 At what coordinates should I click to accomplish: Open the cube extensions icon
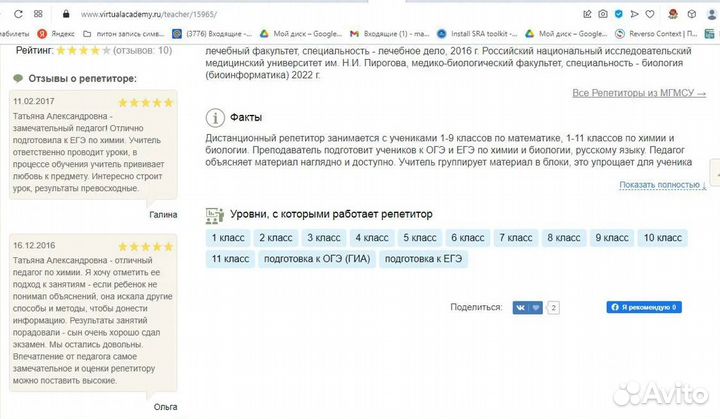pos(692,14)
